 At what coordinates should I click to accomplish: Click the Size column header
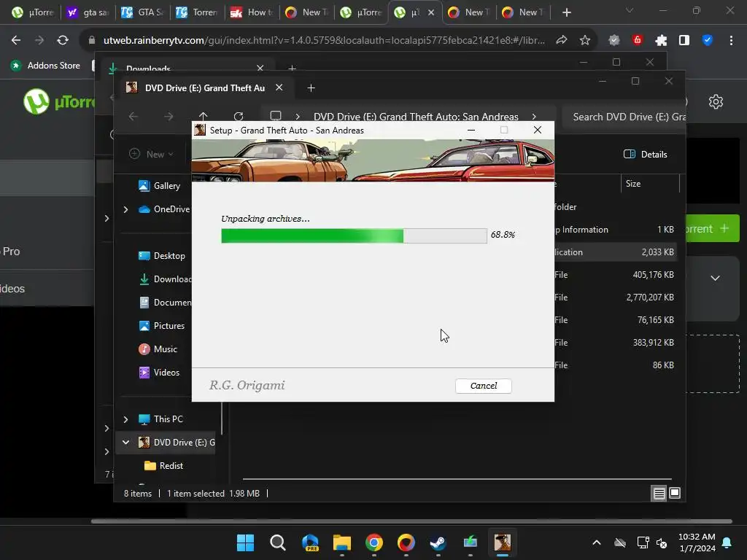pos(650,184)
